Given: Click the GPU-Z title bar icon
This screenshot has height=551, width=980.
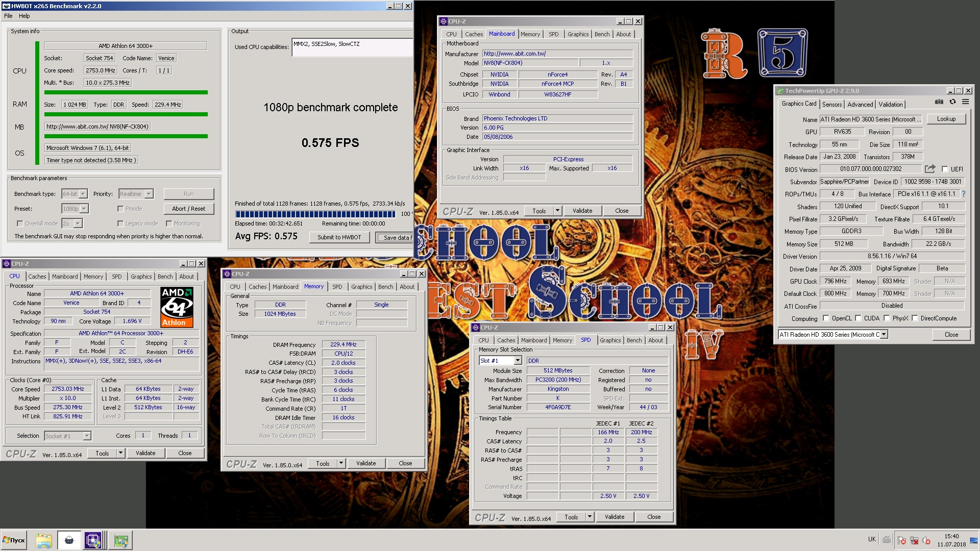Looking at the screenshot, I should click(780, 91).
